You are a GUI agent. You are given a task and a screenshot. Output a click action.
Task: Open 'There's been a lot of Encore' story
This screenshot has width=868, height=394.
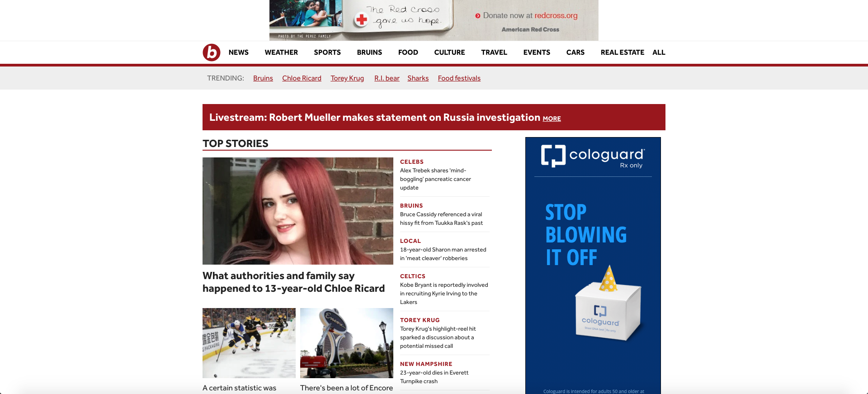pyautogui.click(x=347, y=388)
